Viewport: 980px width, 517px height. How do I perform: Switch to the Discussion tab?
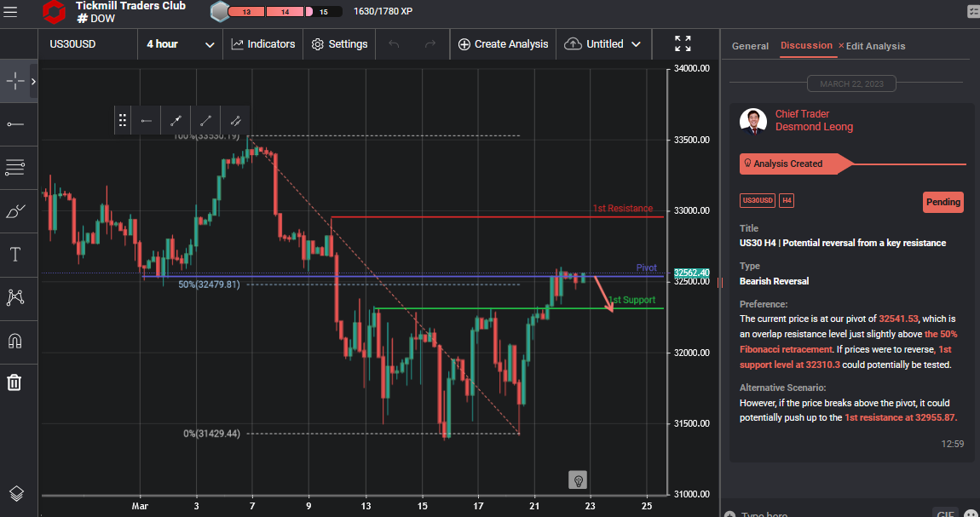[806, 46]
